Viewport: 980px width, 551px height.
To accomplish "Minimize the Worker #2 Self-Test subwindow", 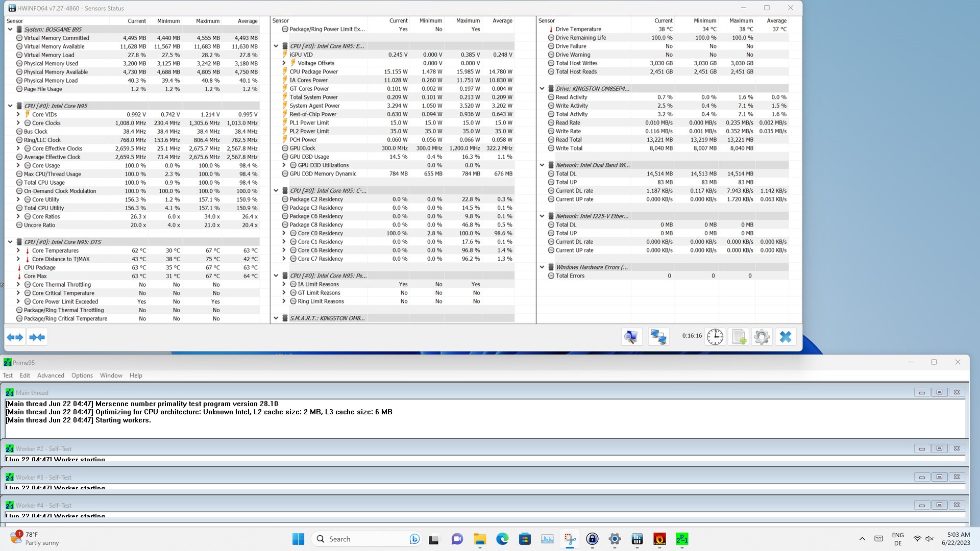I will coord(922,449).
